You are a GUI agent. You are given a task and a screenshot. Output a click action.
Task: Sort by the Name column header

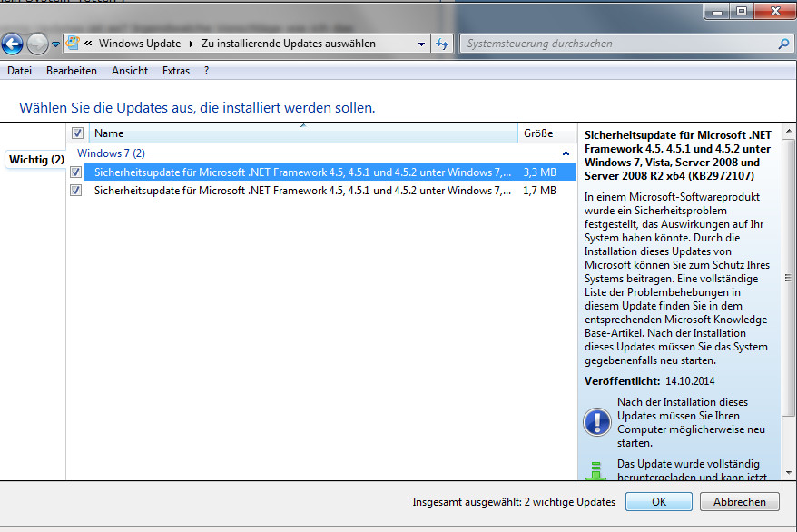[303, 133]
